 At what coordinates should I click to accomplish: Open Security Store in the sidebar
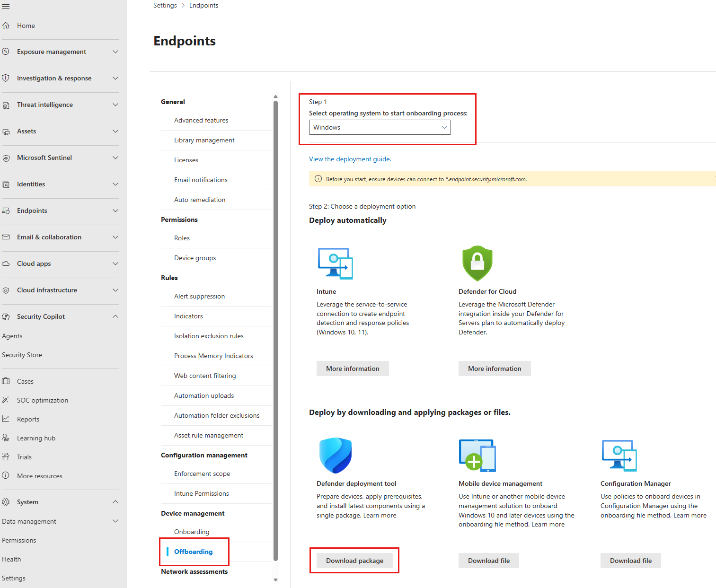coord(22,355)
